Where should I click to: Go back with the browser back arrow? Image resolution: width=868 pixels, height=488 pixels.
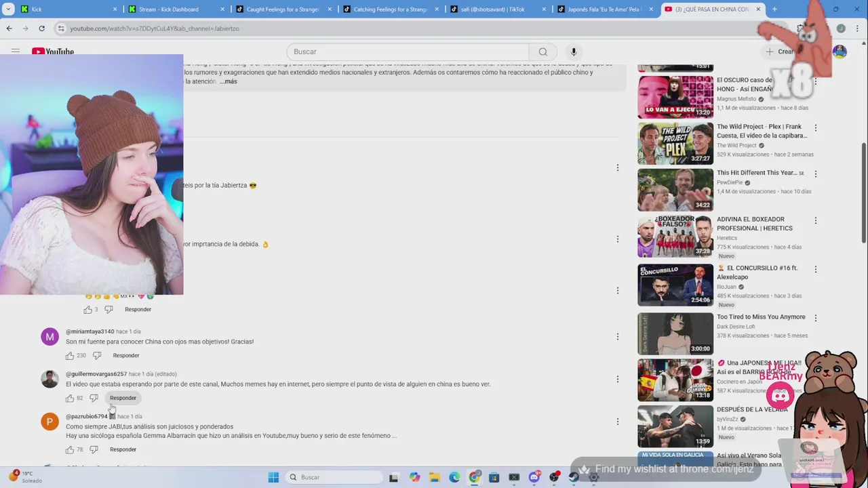tap(9, 28)
